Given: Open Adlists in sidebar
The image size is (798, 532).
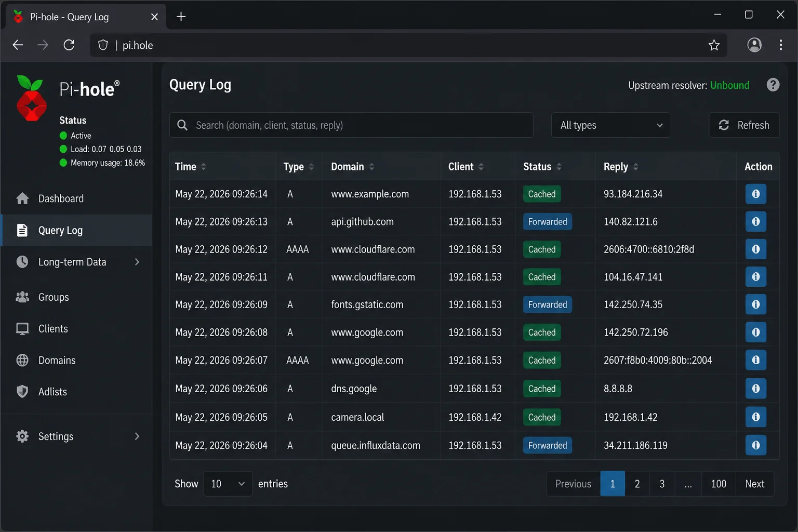Looking at the screenshot, I should click(x=77, y=392).
